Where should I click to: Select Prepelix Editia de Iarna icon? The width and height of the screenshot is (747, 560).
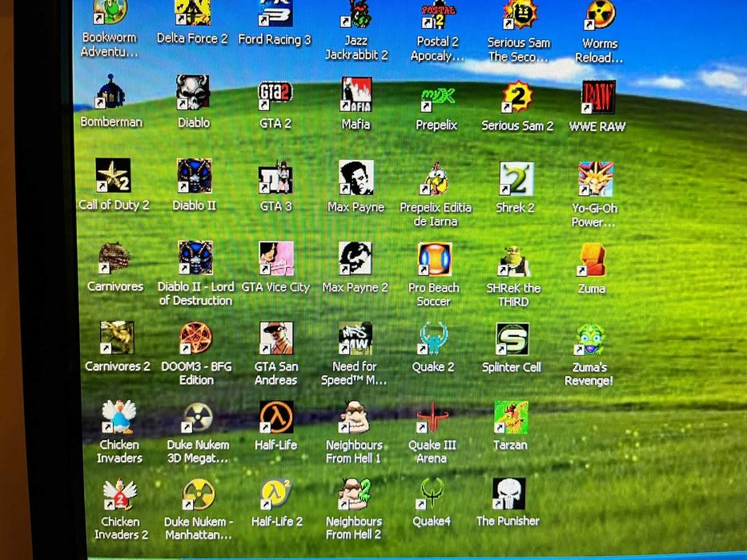(436, 179)
